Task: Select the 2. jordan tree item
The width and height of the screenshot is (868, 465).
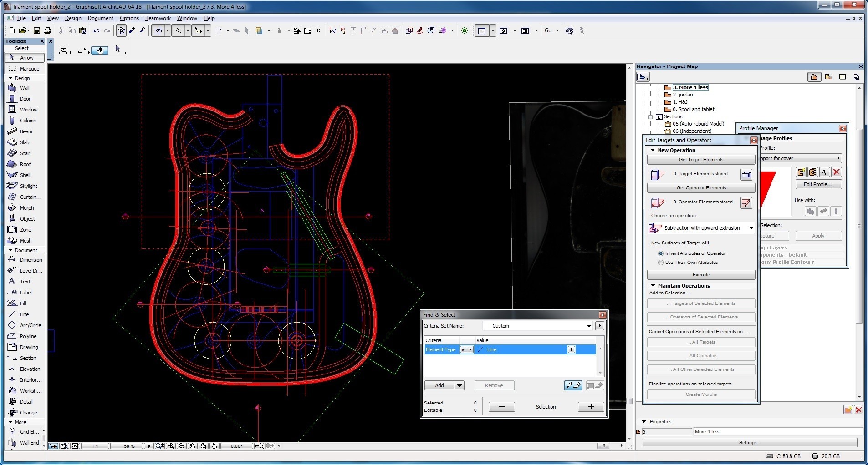Action: click(683, 95)
